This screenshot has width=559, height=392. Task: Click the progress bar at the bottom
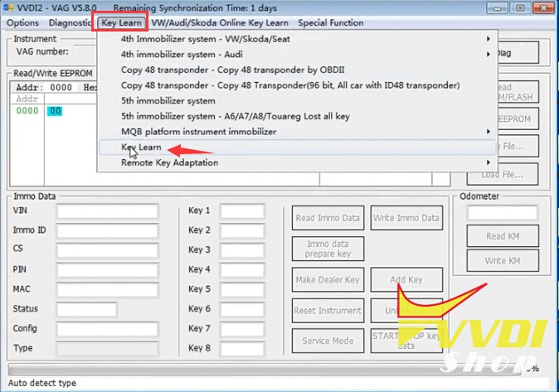(265, 369)
